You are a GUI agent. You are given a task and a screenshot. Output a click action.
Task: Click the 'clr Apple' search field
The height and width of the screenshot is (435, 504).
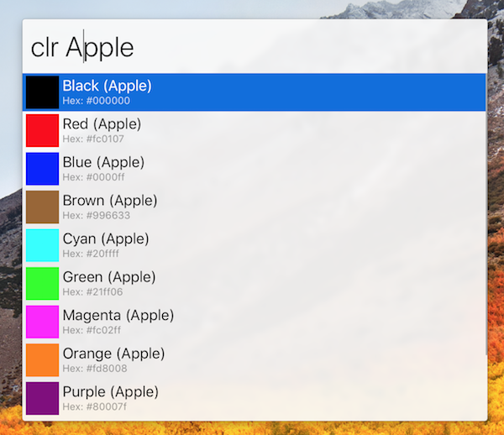pos(252,48)
